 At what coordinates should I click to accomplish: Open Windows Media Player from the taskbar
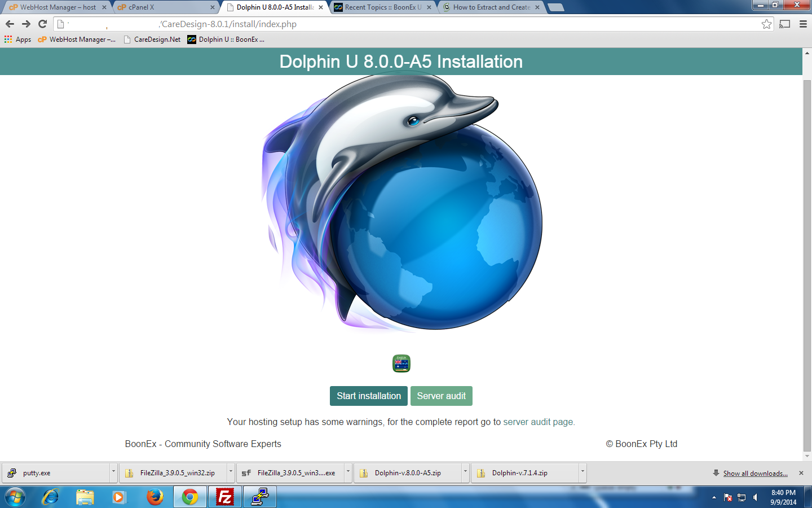(119, 497)
